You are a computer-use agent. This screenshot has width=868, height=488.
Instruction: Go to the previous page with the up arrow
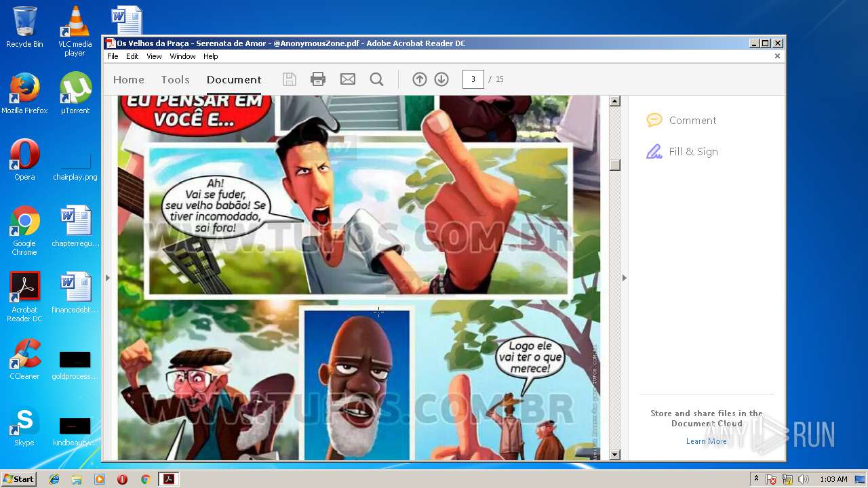[420, 79]
